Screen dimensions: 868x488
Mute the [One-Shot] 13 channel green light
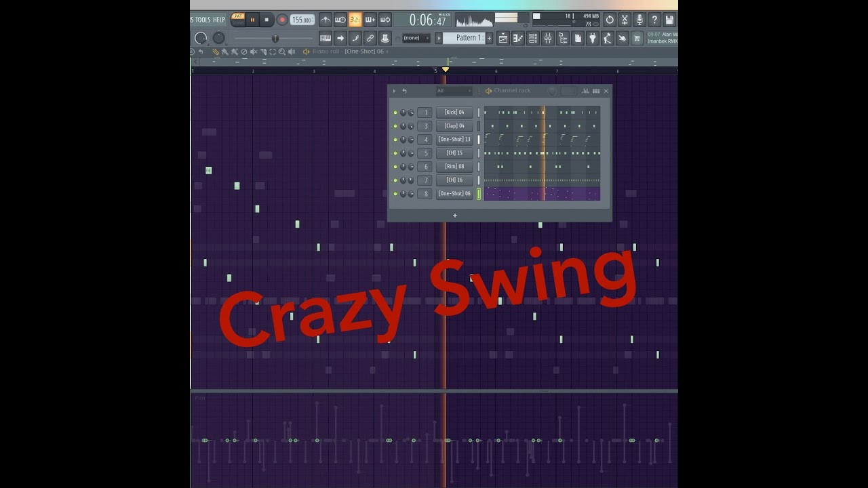pyautogui.click(x=395, y=140)
